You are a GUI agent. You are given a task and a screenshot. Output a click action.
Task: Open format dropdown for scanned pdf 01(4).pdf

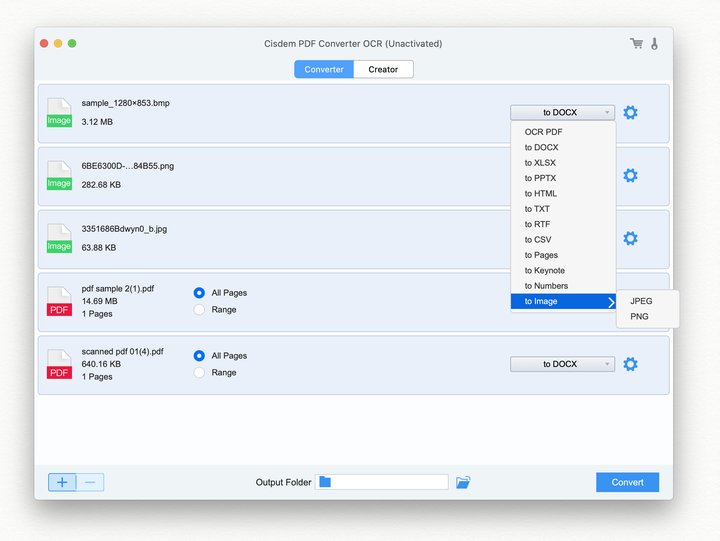[x=562, y=364]
